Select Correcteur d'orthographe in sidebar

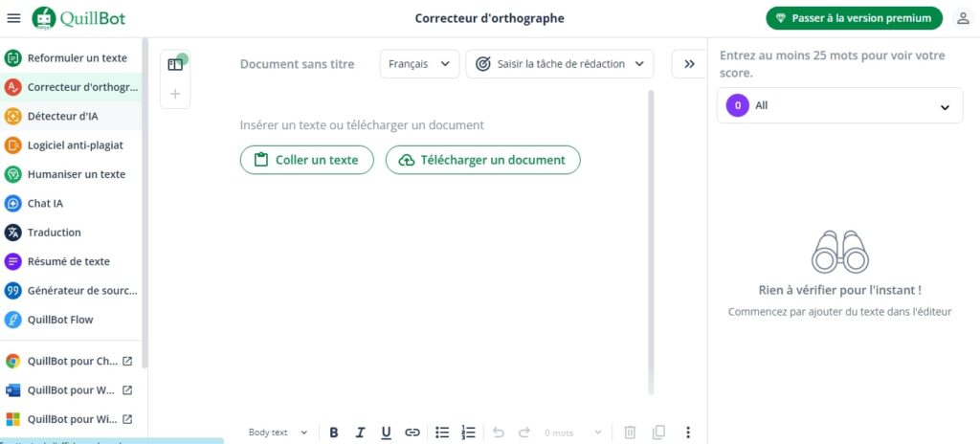(71, 87)
